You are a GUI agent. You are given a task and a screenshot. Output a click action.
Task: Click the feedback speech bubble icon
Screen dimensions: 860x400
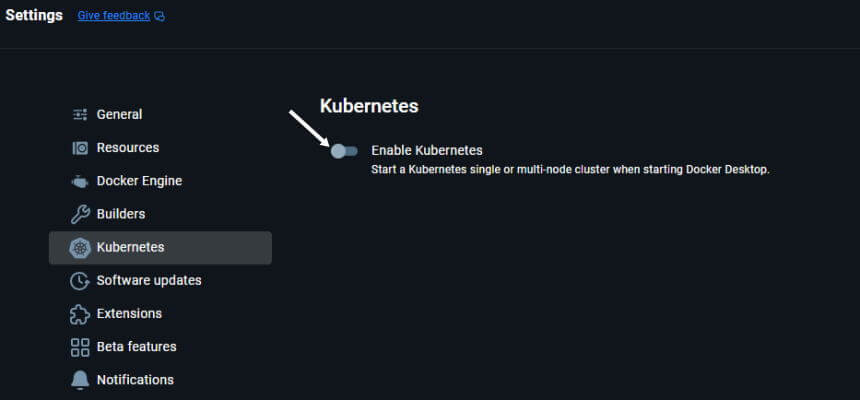pyautogui.click(x=160, y=17)
